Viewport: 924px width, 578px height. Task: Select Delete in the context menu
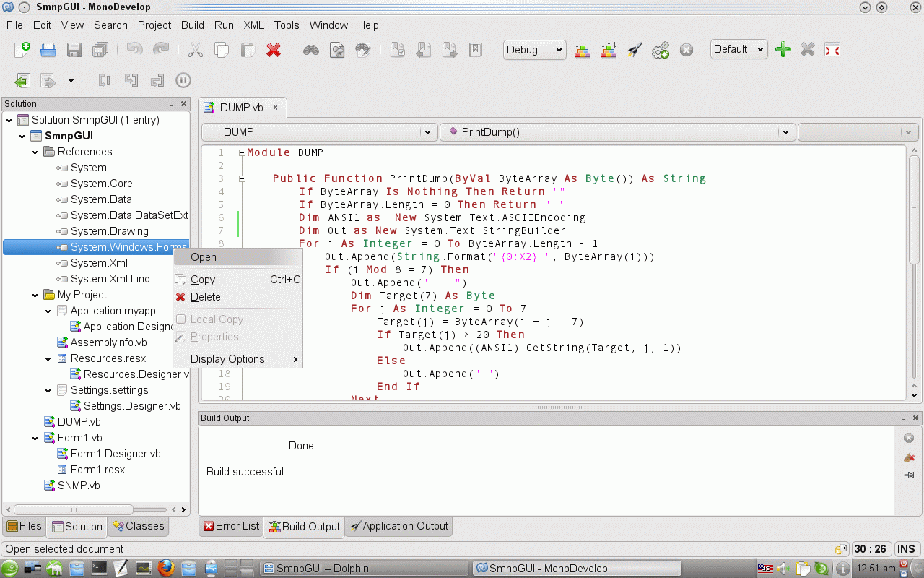coord(206,297)
